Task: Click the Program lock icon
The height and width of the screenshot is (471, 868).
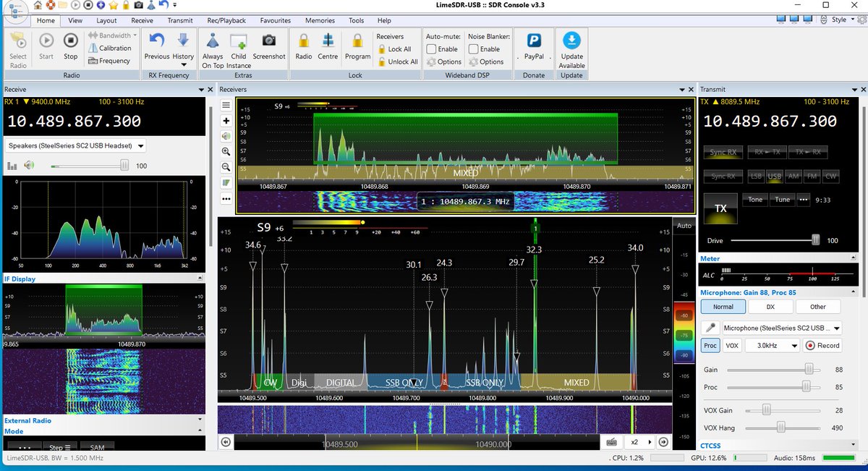Action: 357,46
